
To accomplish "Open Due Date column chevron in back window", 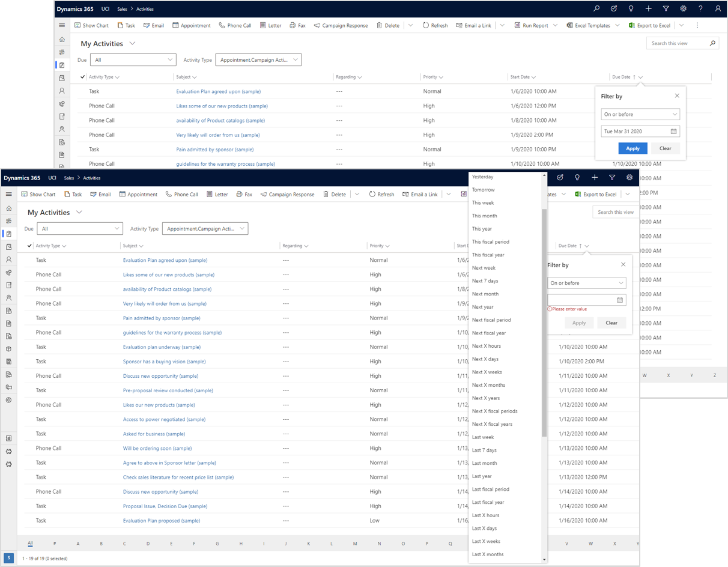I will pos(640,77).
